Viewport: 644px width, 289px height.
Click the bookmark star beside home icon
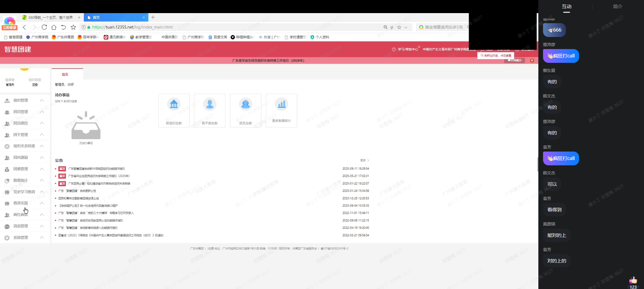(73, 27)
